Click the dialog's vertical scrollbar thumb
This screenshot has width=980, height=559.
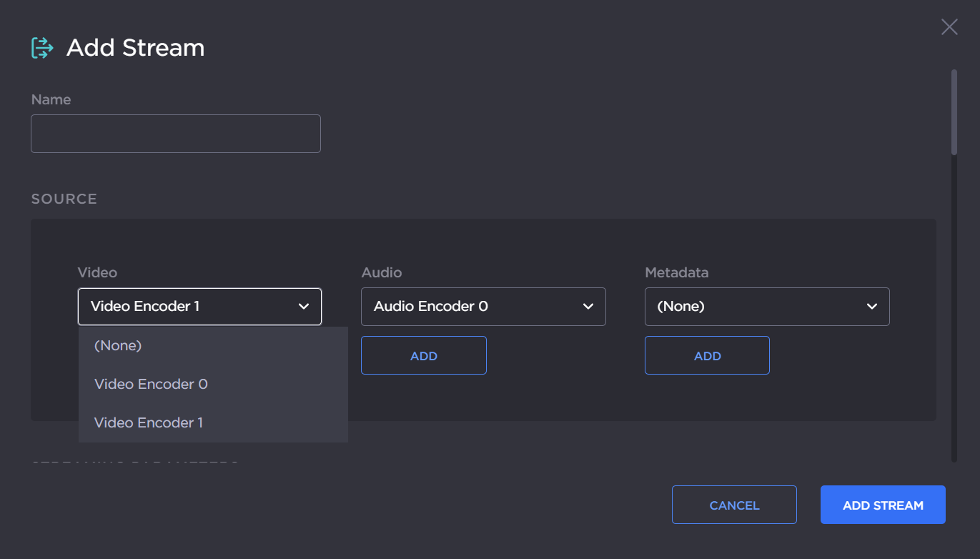pyautogui.click(x=954, y=112)
